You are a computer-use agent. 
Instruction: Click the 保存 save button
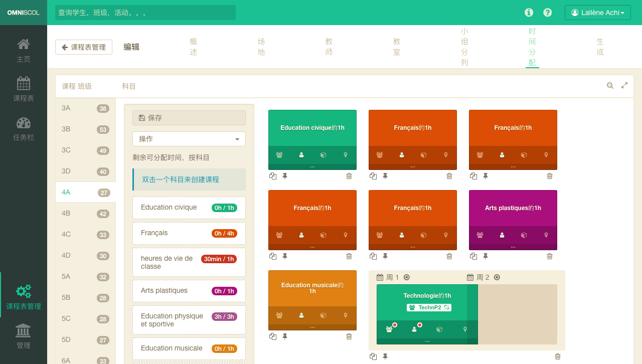(189, 118)
